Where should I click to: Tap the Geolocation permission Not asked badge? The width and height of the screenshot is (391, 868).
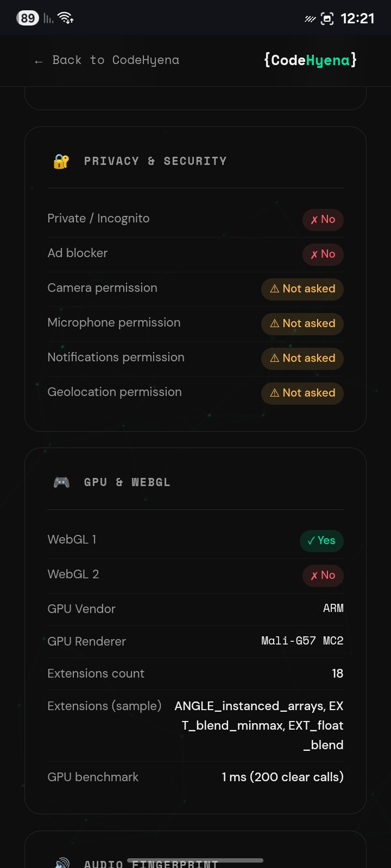coord(302,393)
